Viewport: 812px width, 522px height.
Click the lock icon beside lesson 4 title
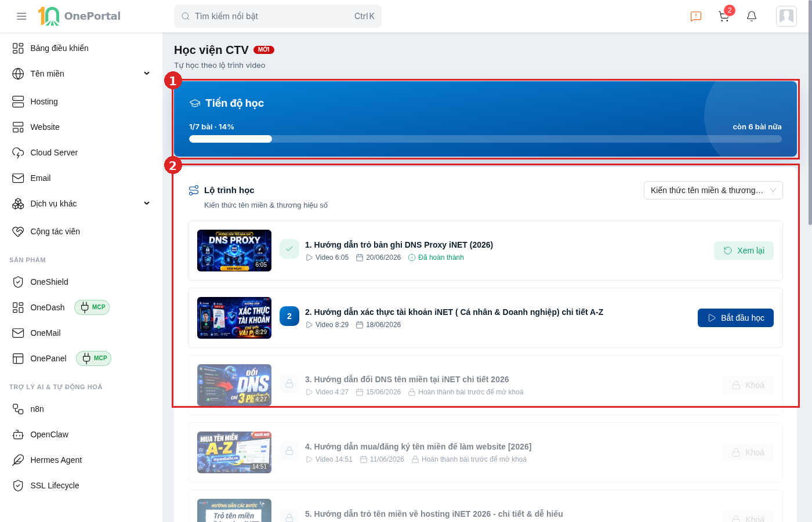289,451
